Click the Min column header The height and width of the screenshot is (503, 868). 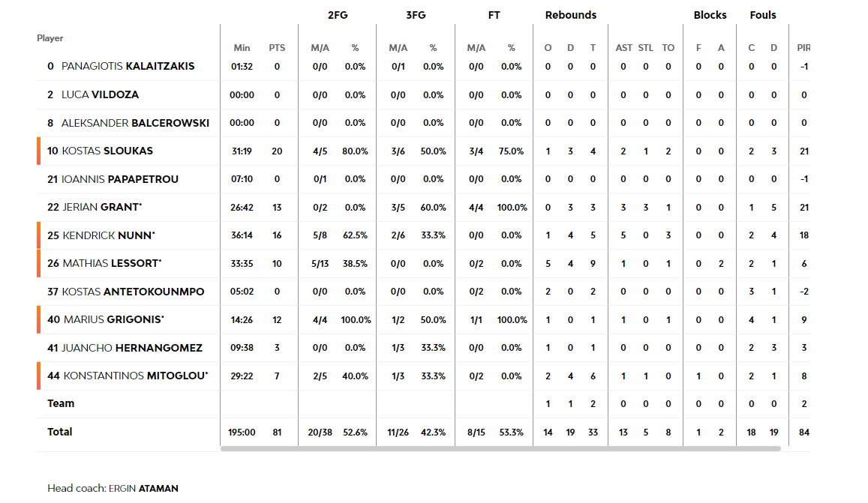(x=242, y=48)
